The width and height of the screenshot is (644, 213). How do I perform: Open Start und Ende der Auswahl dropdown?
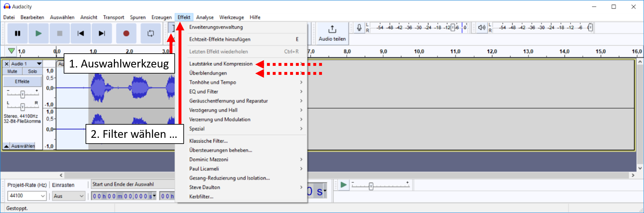pos(133,184)
